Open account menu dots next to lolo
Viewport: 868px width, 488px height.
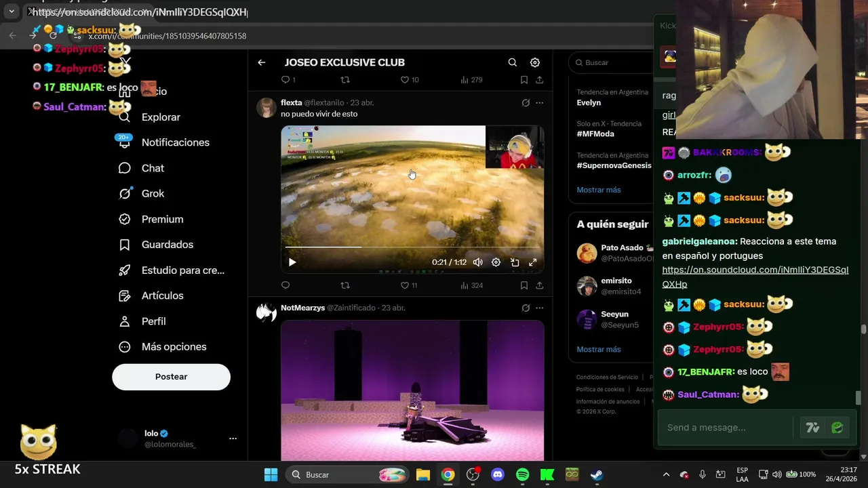[x=233, y=439]
